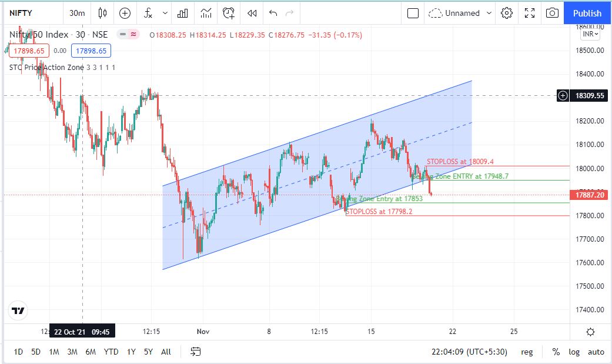Open the fx indicators panel
Image resolution: width=612 pixels, height=364 pixels.
coord(148,13)
